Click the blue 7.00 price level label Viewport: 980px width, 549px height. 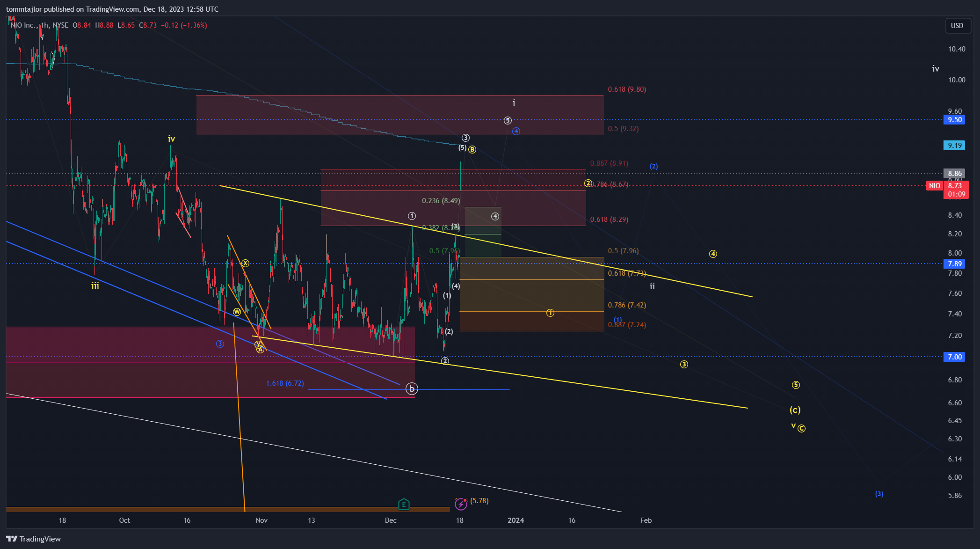[955, 357]
